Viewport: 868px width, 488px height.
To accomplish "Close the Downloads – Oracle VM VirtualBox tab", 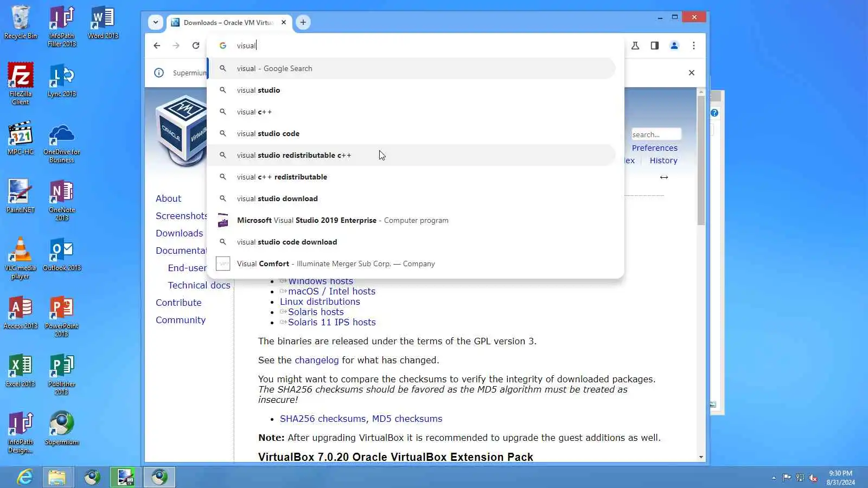I will coord(284,23).
